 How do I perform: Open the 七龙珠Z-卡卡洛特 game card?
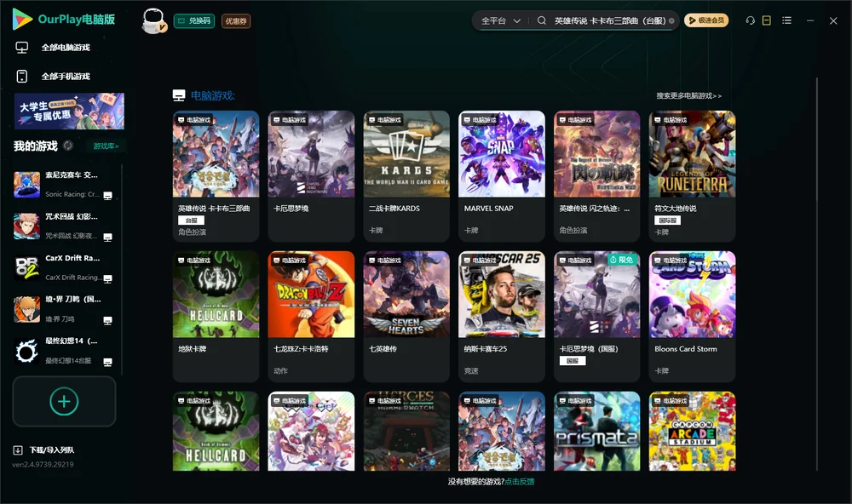[311, 316]
